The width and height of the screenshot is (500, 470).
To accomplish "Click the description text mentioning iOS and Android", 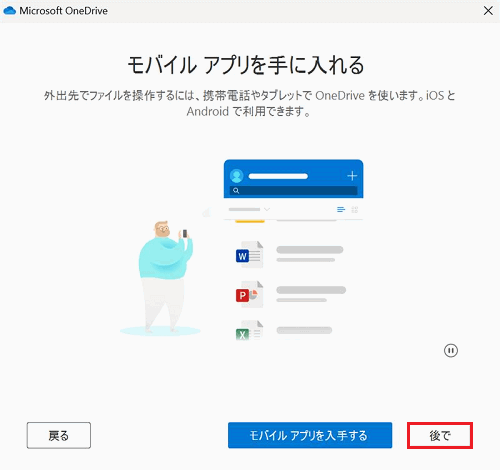I will [x=249, y=103].
